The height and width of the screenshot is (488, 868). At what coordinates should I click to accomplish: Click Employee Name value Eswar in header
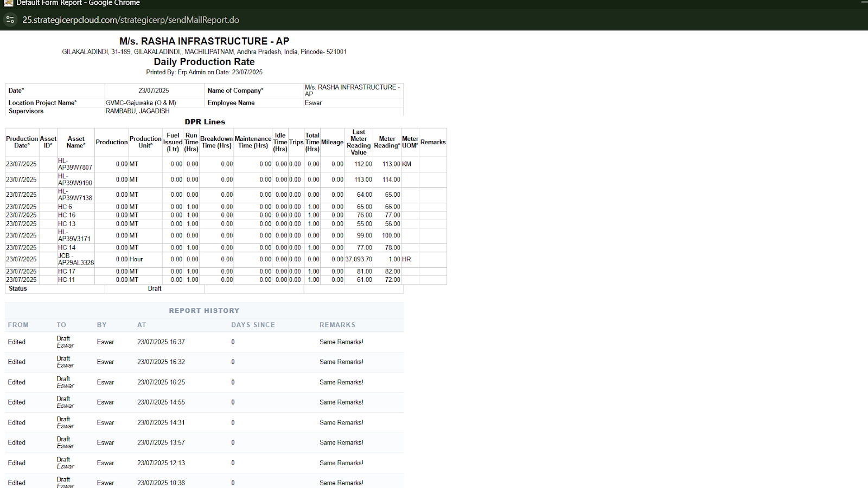click(313, 102)
